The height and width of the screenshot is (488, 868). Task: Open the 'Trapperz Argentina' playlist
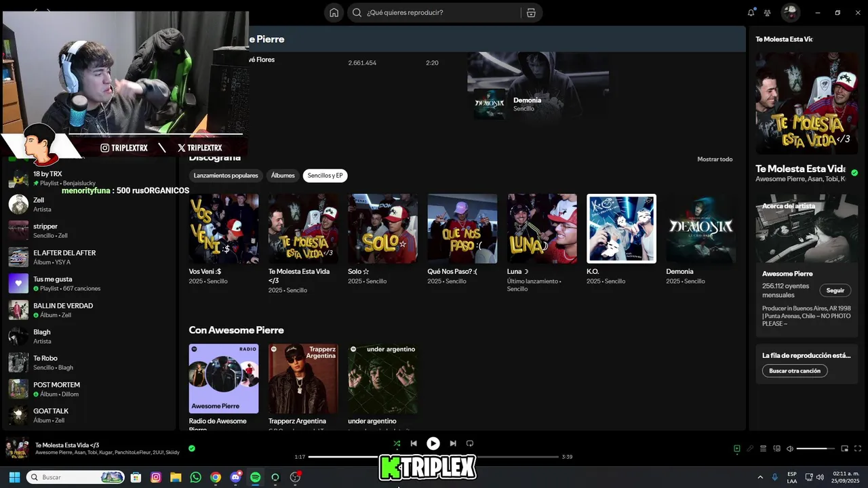(x=303, y=386)
